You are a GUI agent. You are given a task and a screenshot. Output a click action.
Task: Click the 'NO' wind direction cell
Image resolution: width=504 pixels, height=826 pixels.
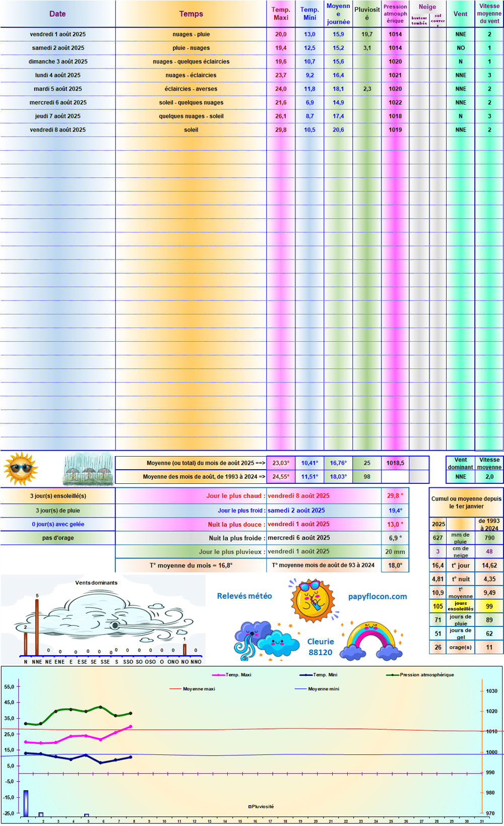coord(461,48)
